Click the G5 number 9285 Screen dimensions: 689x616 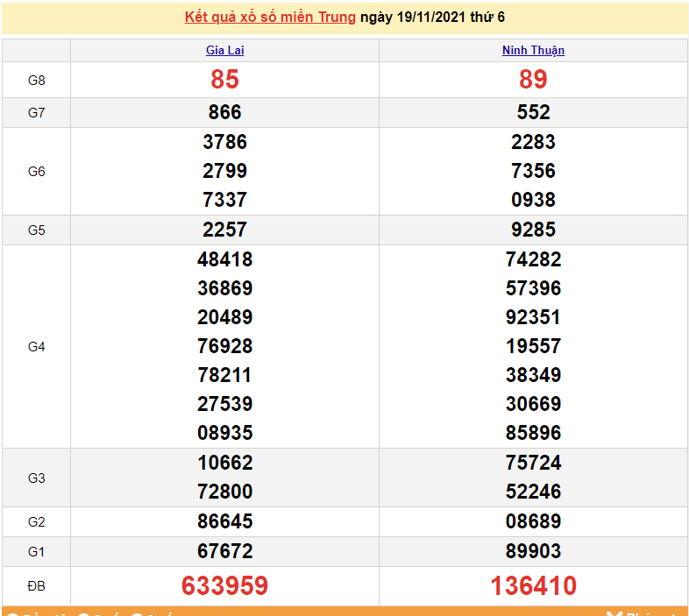(533, 230)
